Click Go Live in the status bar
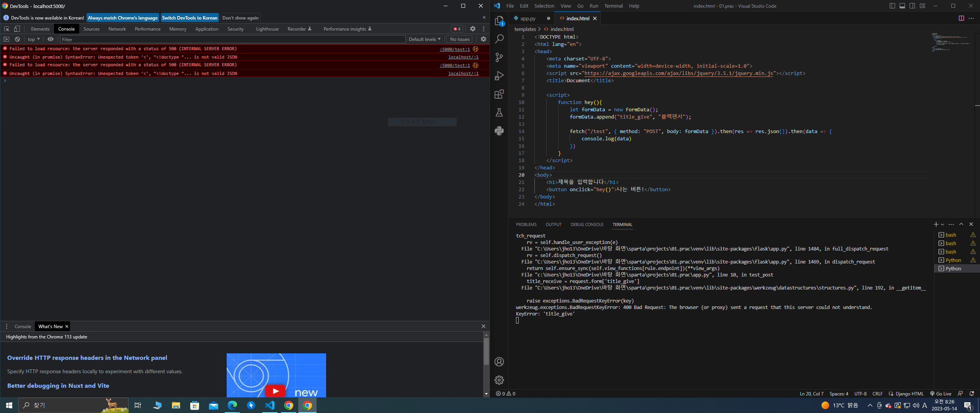 click(941, 393)
